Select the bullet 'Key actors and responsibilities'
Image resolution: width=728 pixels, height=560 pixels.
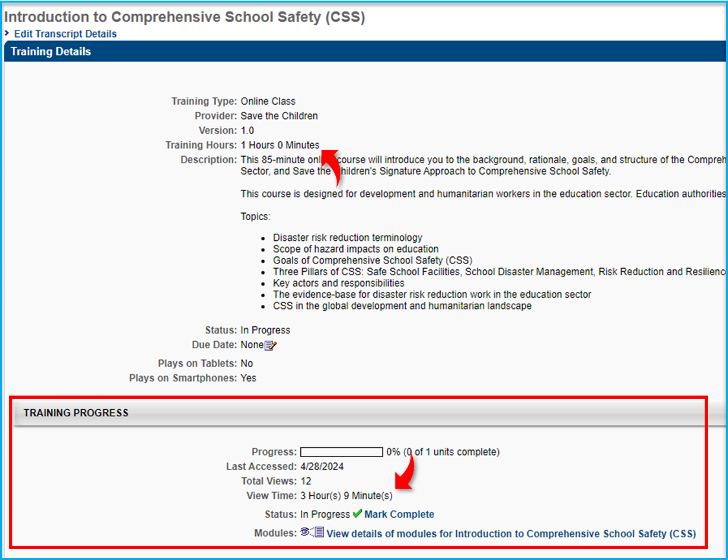(338, 284)
